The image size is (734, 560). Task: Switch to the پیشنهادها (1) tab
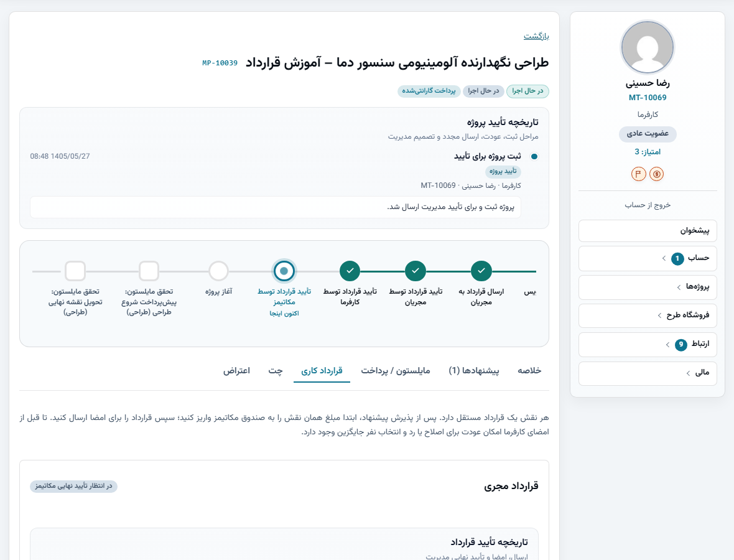click(x=474, y=371)
